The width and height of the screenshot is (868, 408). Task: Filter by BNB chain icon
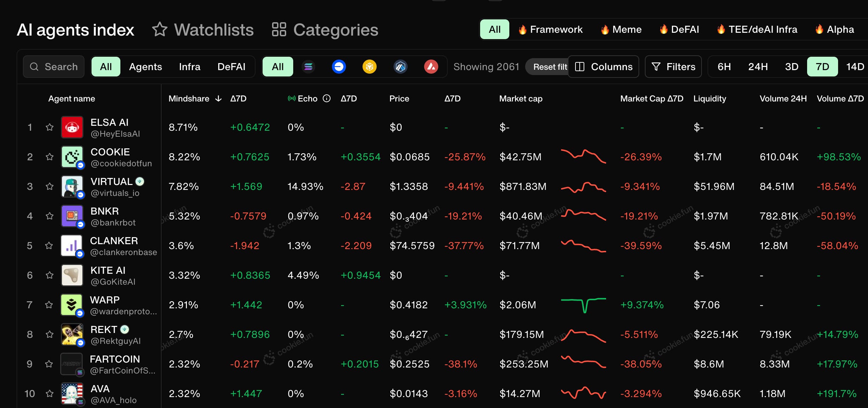369,67
